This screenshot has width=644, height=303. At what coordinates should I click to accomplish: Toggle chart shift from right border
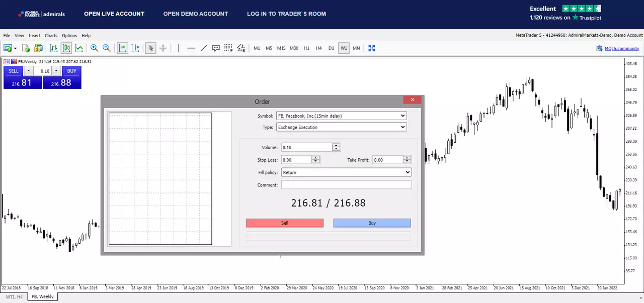click(x=135, y=48)
